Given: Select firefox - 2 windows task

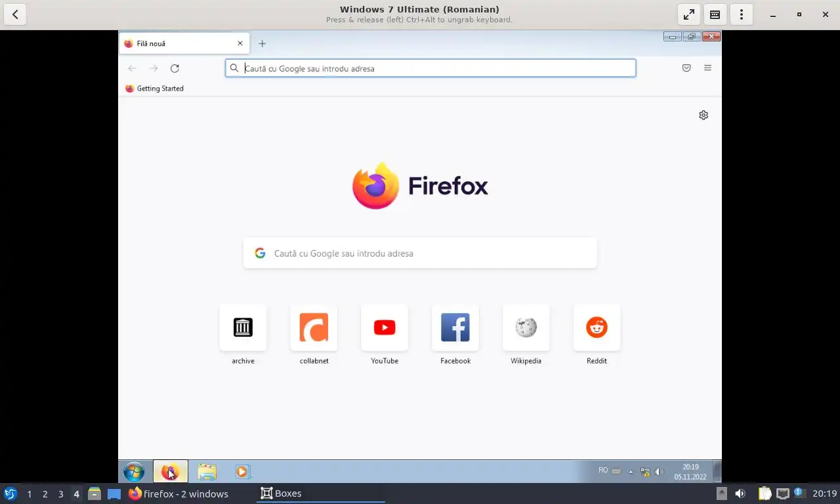Looking at the screenshot, I should click(x=178, y=493).
